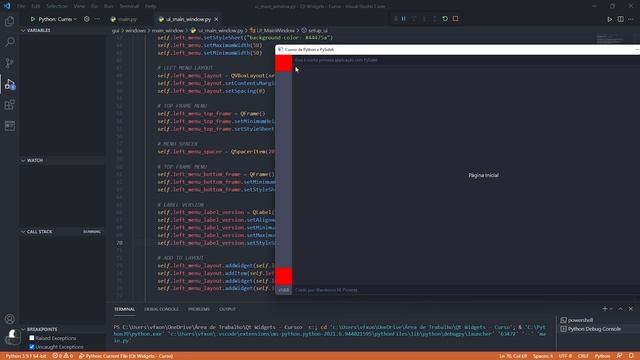Open the View menu
The image size is (640, 360).
[79, 6]
